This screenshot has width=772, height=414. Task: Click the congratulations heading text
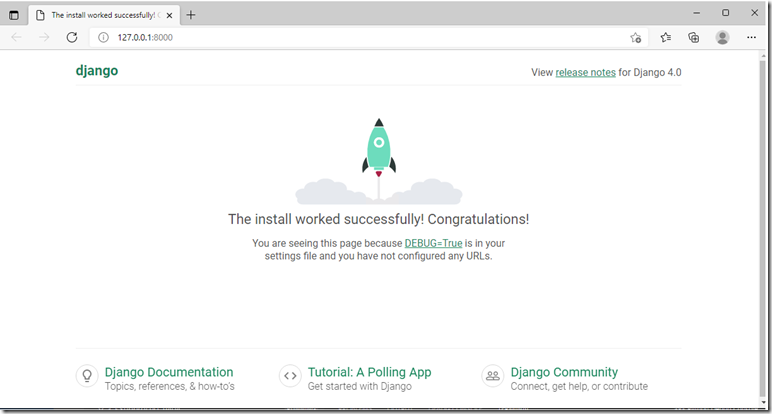378,219
